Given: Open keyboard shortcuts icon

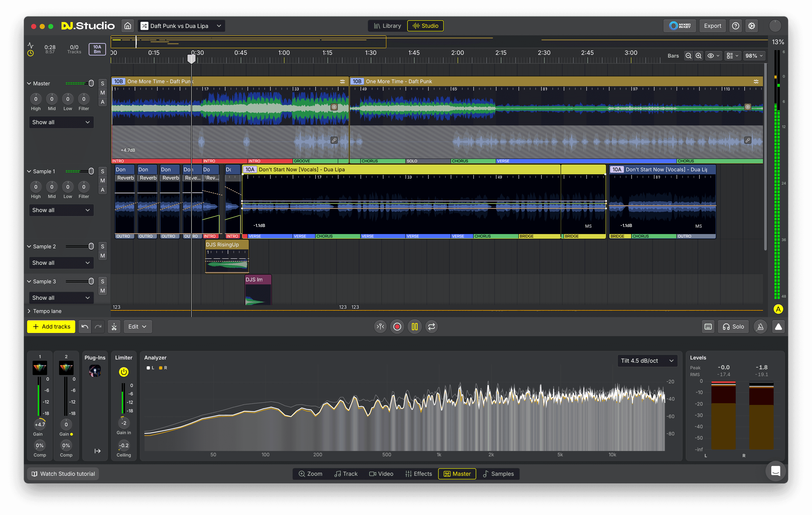Looking at the screenshot, I should [x=708, y=326].
